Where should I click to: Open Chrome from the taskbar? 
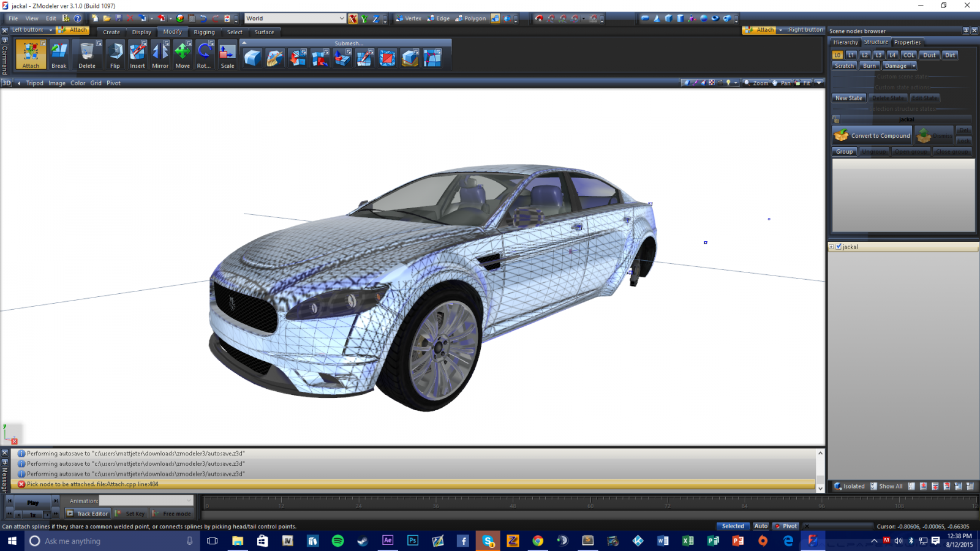coord(538,541)
